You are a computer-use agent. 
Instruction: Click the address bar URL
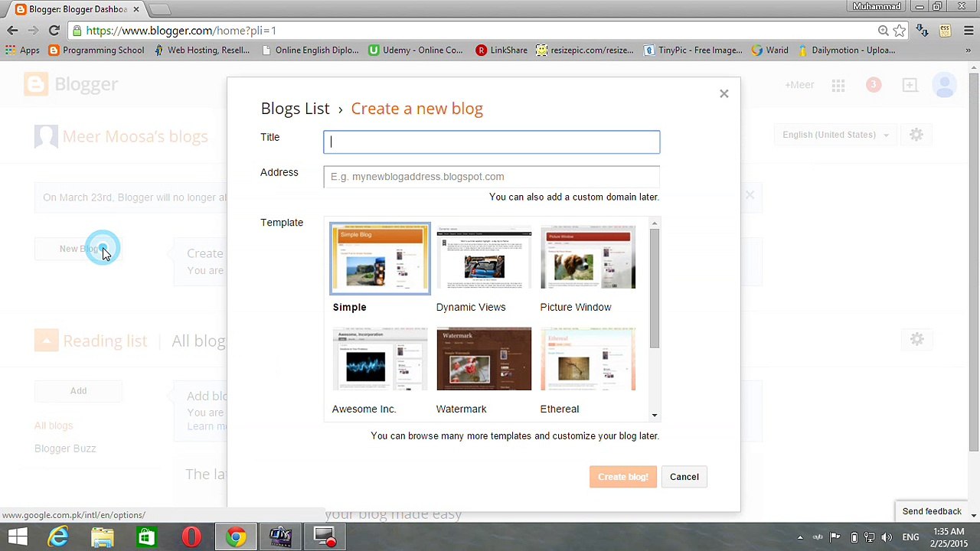[x=181, y=31]
